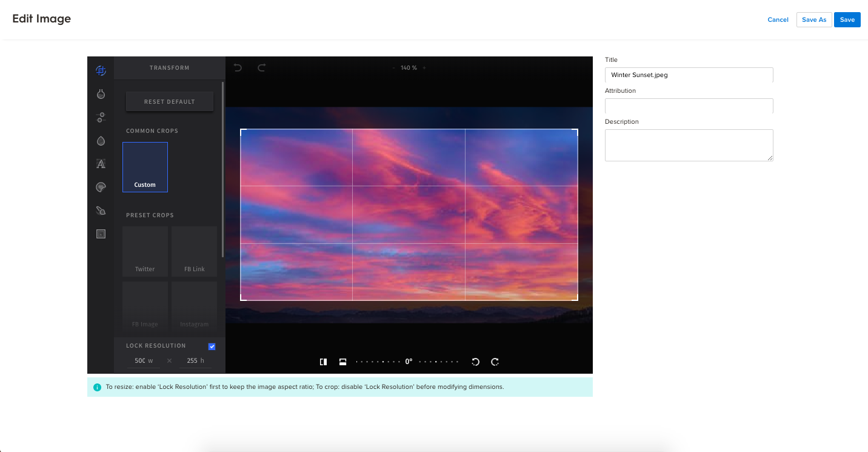
Task: Select the Focus droplet tool
Action: (x=101, y=141)
